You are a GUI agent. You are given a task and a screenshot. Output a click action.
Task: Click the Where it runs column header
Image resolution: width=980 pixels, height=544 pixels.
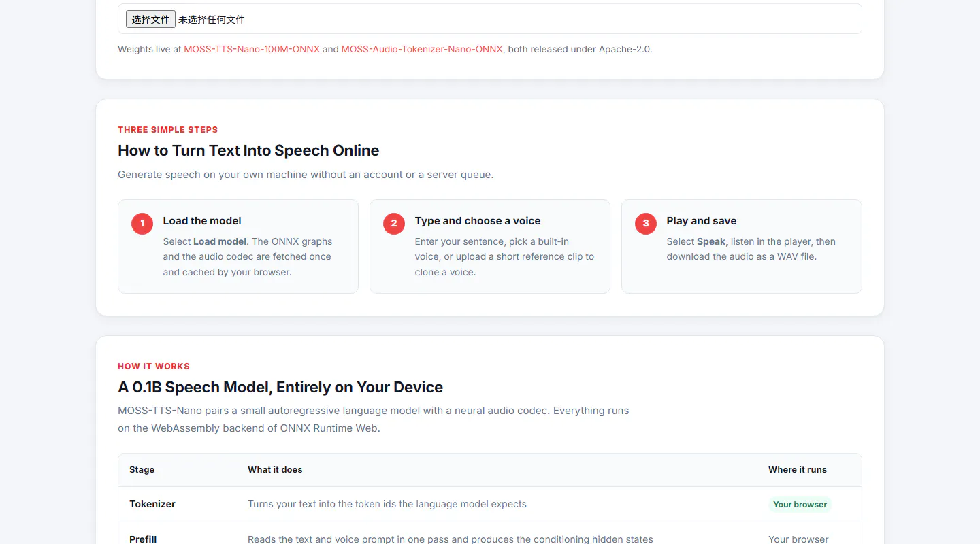point(798,470)
